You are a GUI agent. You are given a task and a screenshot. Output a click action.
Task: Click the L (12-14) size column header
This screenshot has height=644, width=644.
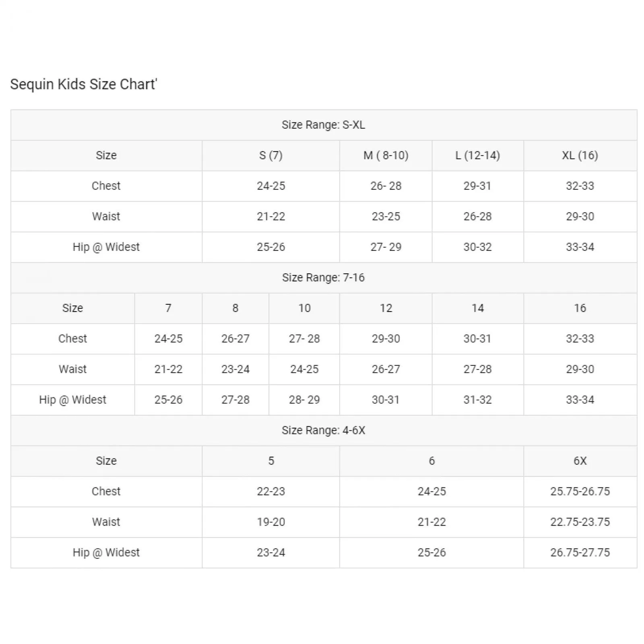point(478,155)
